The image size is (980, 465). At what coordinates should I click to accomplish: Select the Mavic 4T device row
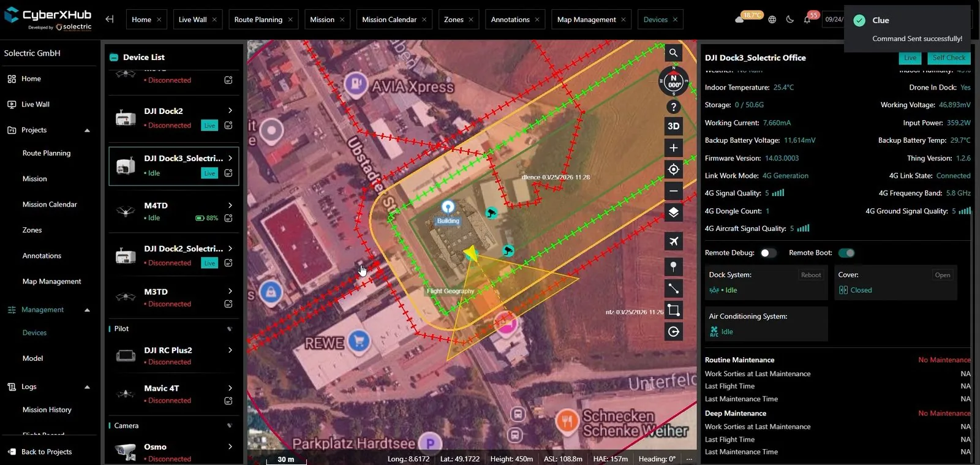[x=174, y=394]
